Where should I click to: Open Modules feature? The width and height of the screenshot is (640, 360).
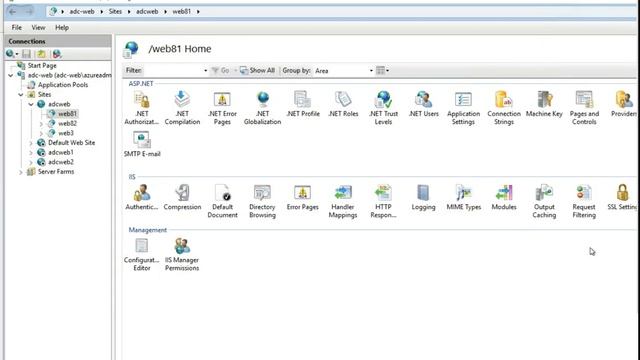[x=504, y=198]
